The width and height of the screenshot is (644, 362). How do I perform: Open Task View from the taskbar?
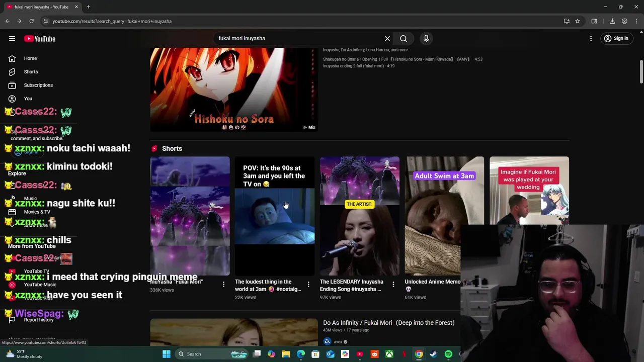tap(257, 354)
